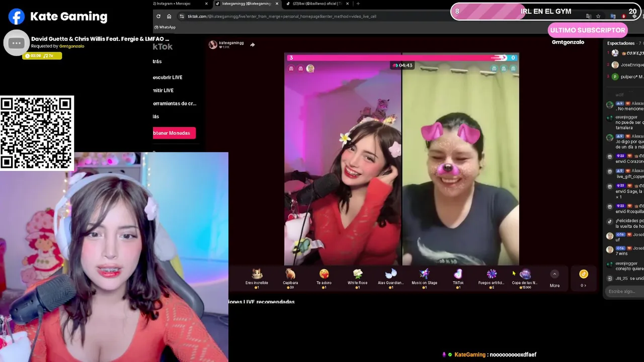
Task: Bookmark page with the star icon
Action: point(598,16)
